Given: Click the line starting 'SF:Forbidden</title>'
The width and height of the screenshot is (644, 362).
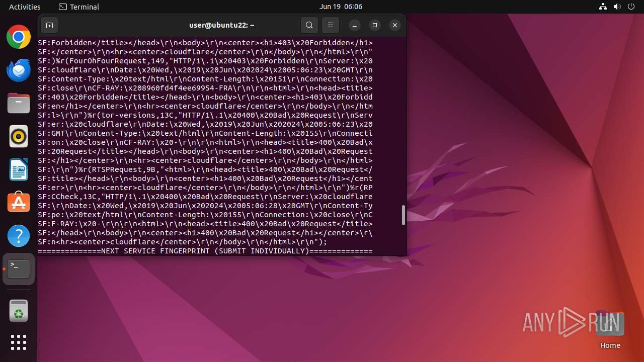Looking at the screenshot, I should point(205,43).
